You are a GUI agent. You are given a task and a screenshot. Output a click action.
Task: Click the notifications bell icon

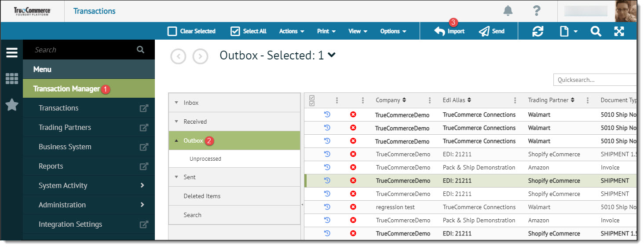tap(508, 11)
